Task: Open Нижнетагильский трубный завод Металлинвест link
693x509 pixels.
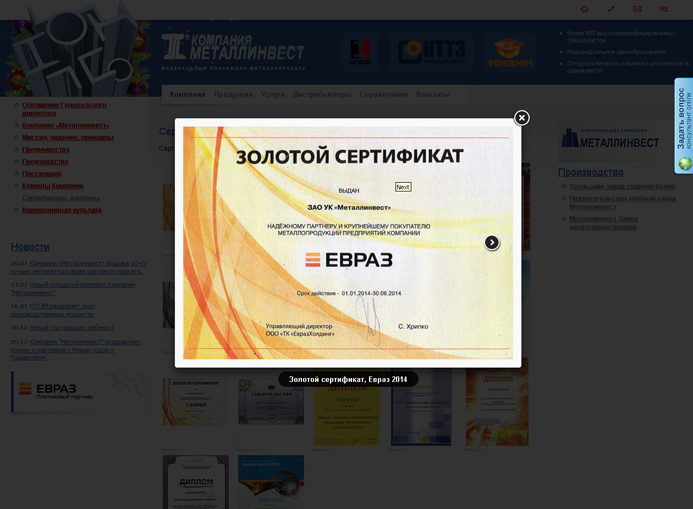Action: pos(622,202)
